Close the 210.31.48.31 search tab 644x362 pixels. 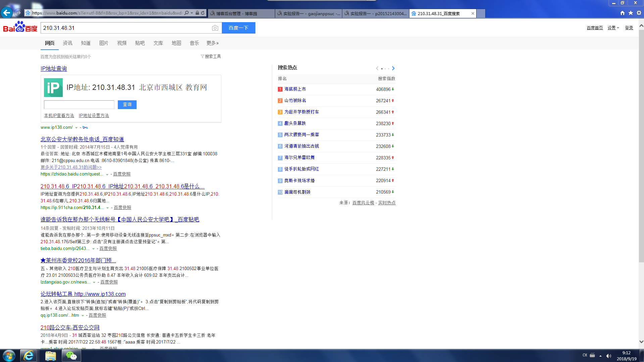point(473,13)
